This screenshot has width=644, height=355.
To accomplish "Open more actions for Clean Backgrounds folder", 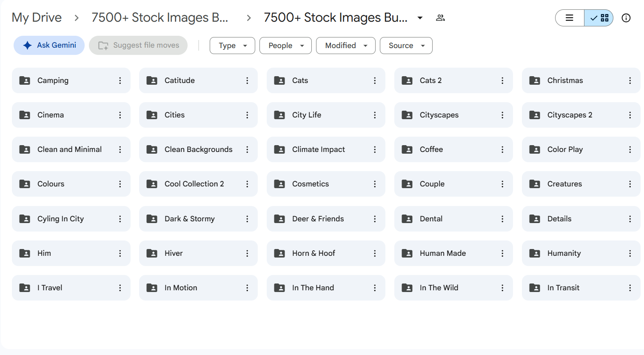I will [247, 149].
